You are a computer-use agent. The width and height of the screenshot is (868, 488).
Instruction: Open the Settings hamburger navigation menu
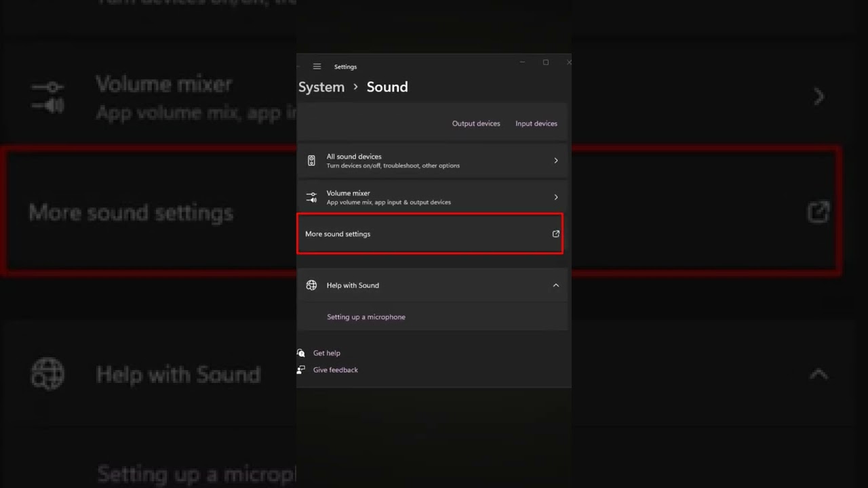point(317,66)
